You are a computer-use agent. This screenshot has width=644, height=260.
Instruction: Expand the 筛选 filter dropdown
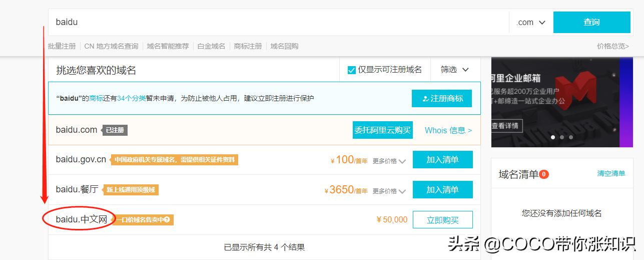454,70
